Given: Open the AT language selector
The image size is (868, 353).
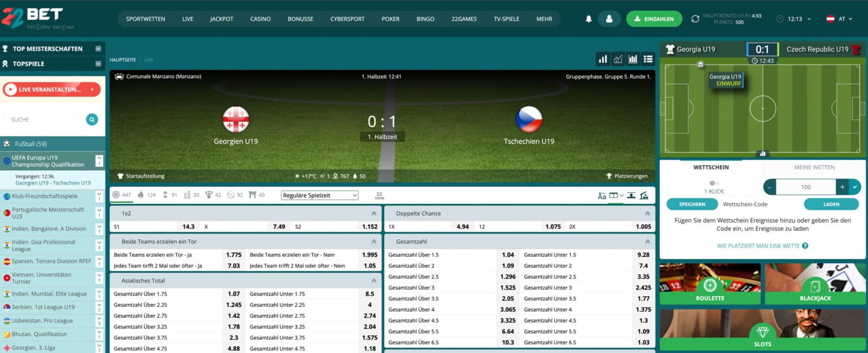Looking at the screenshot, I should pyautogui.click(x=839, y=19).
